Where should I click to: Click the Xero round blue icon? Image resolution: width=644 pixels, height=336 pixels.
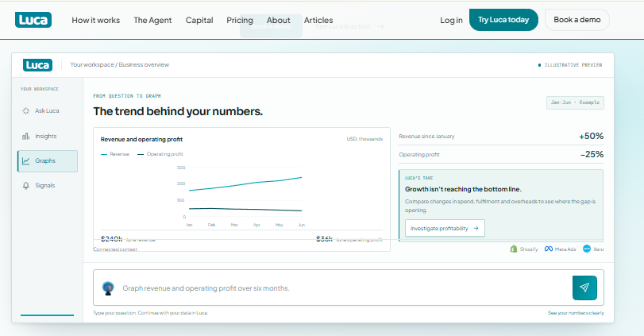[587, 249]
